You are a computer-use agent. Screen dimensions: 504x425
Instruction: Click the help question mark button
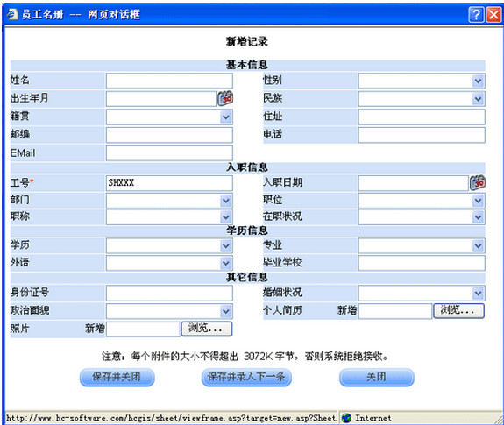coord(476,14)
